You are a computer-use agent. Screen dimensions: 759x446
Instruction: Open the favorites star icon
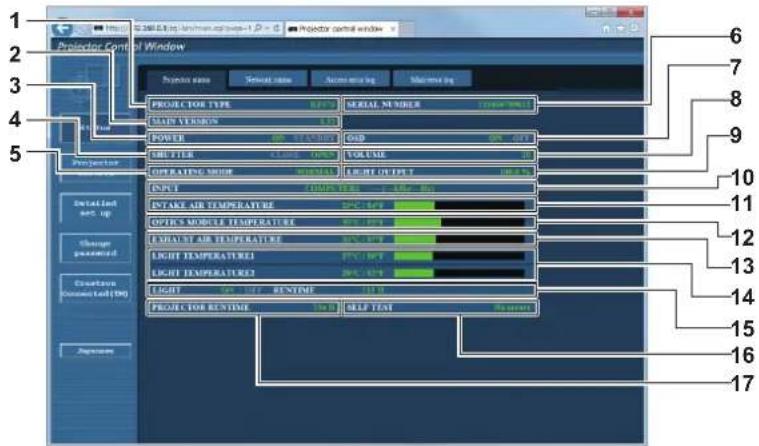coord(620,29)
